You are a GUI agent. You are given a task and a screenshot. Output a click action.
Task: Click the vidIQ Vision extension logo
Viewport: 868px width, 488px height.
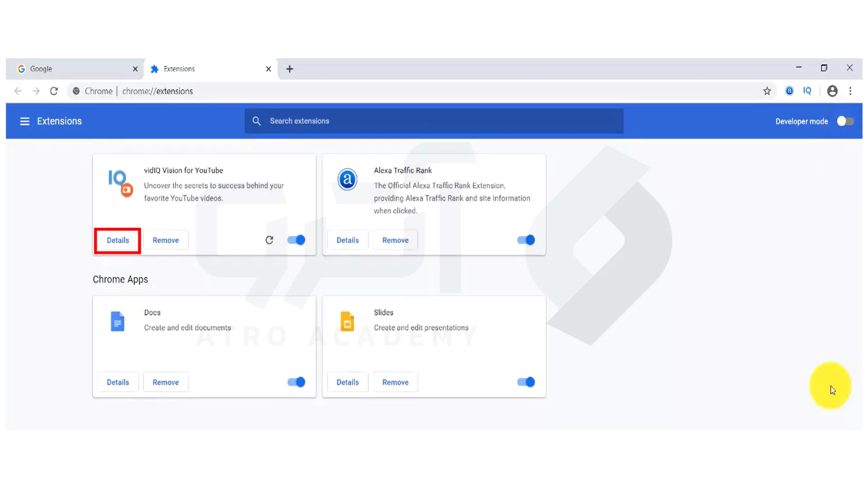120,183
